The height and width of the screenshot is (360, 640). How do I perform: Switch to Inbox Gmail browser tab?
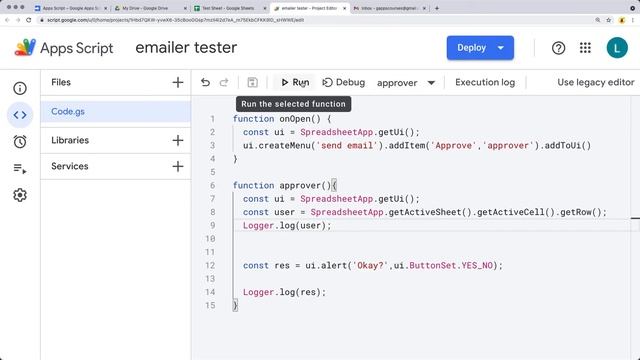388,8
